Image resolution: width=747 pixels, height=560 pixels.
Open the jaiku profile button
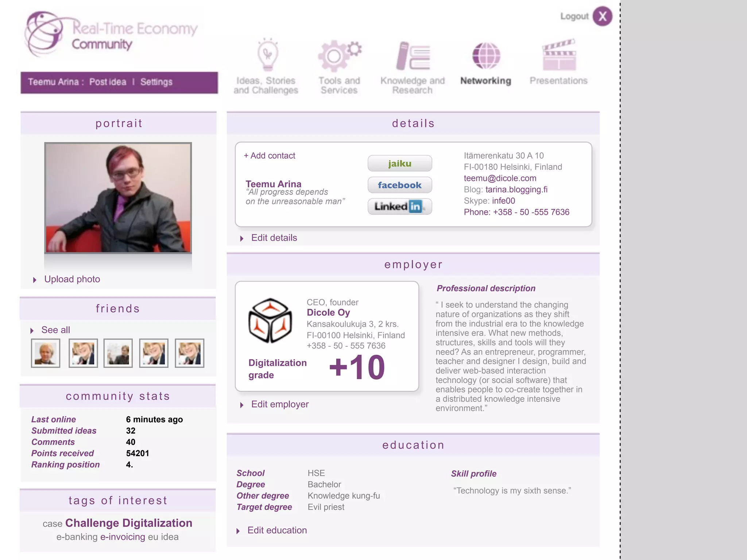399,163
